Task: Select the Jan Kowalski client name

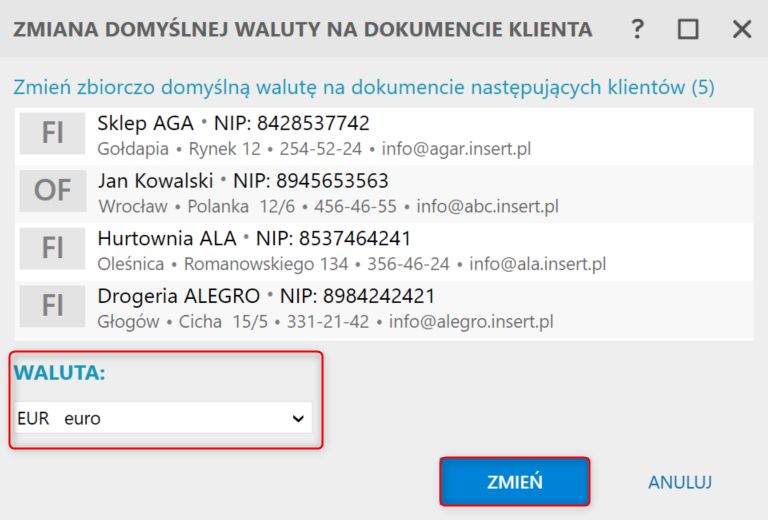Action: [155, 182]
